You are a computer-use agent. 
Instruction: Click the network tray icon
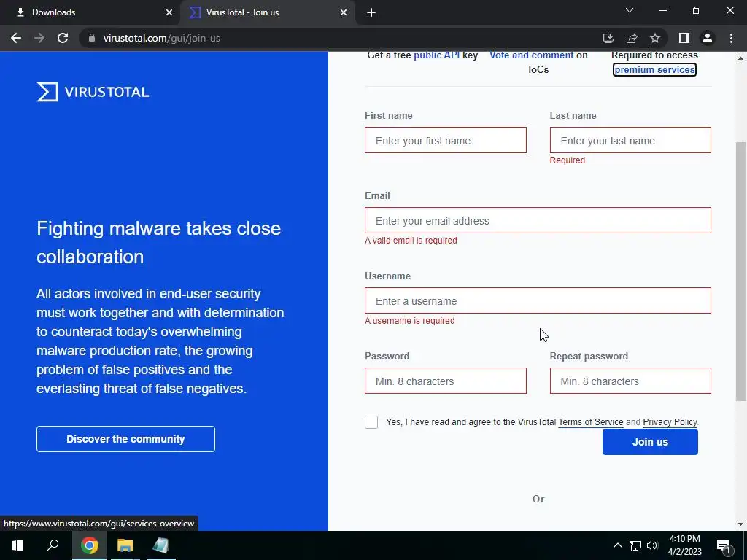click(635, 545)
